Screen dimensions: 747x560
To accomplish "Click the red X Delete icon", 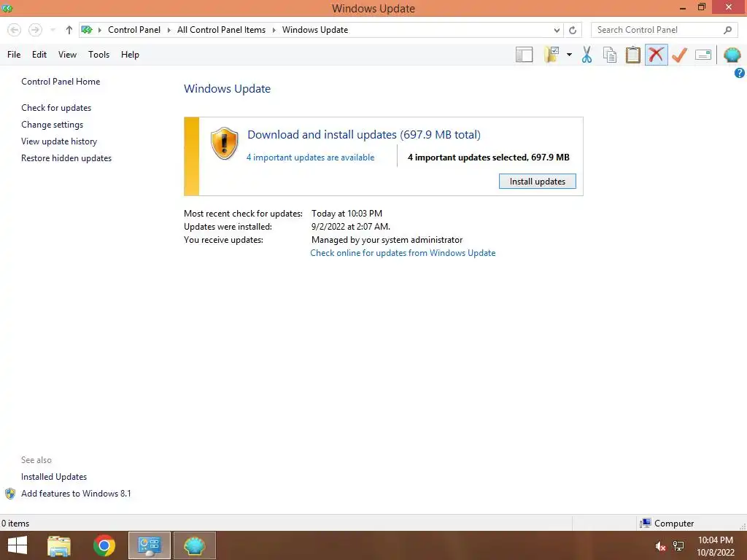I will [x=656, y=55].
